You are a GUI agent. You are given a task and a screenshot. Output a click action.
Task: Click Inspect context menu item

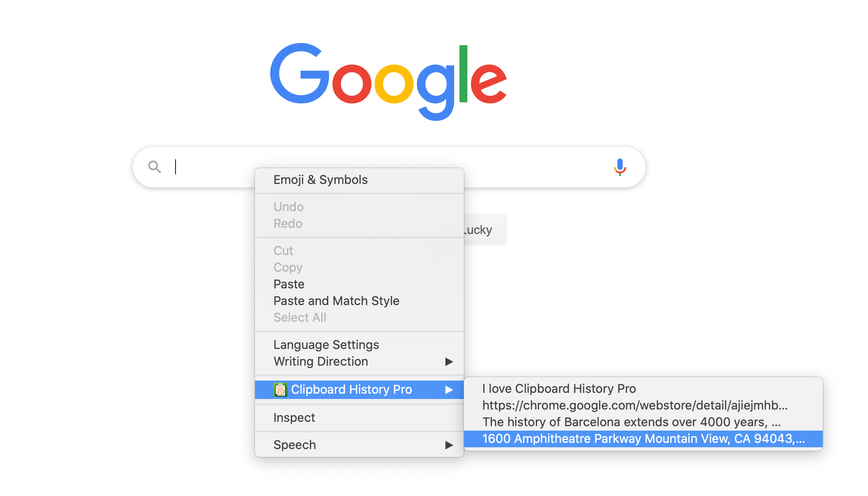coord(294,417)
